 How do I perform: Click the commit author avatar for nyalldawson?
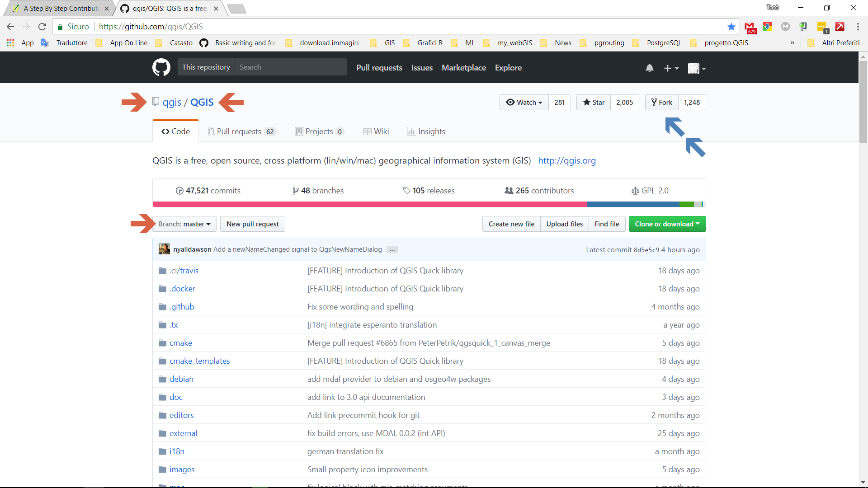(x=164, y=249)
